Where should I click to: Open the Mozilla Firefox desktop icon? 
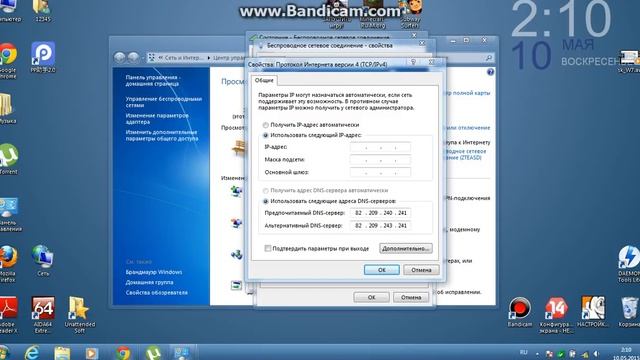pos(8,264)
